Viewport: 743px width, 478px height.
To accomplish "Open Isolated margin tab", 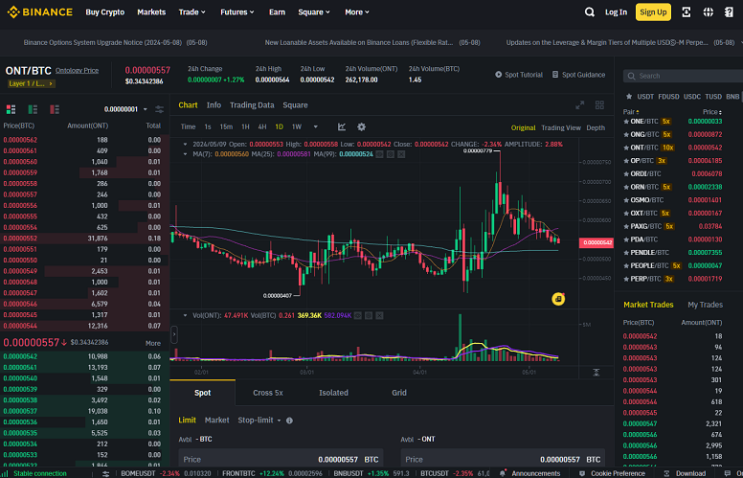I will [x=334, y=393].
